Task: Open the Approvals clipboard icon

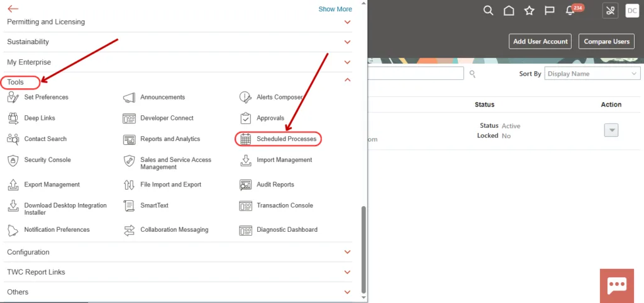Action: [246, 118]
